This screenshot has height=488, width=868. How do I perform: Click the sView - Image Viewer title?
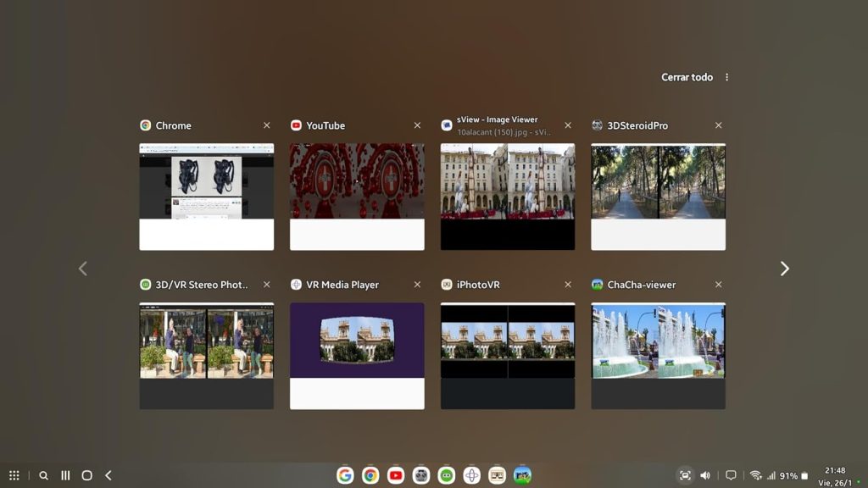coord(497,119)
